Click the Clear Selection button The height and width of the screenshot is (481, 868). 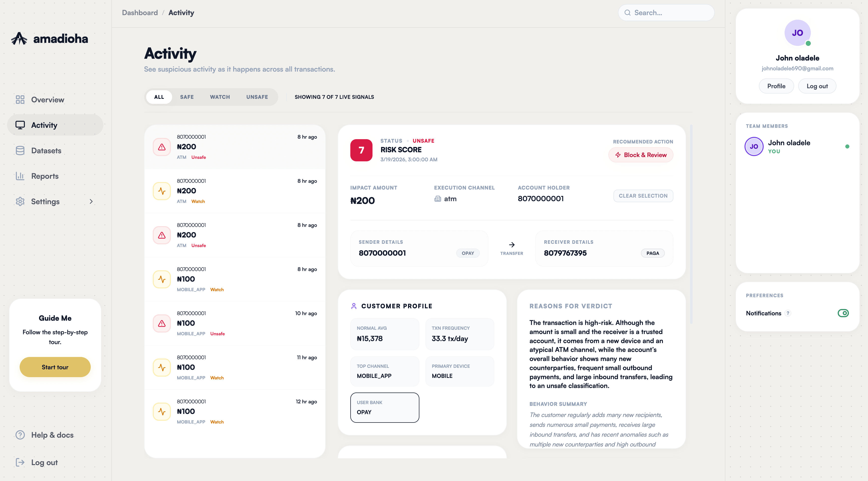(643, 196)
